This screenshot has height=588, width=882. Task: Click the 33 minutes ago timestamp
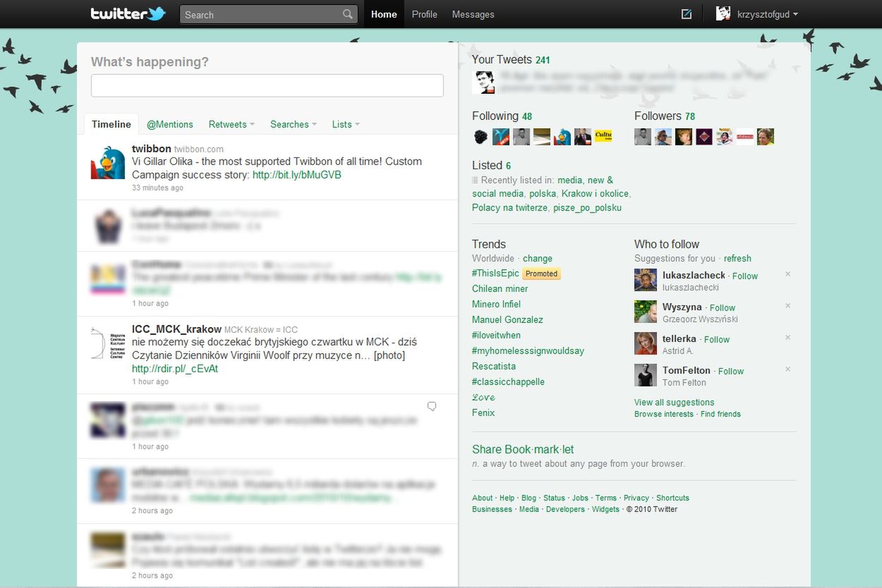click(157, 188)
